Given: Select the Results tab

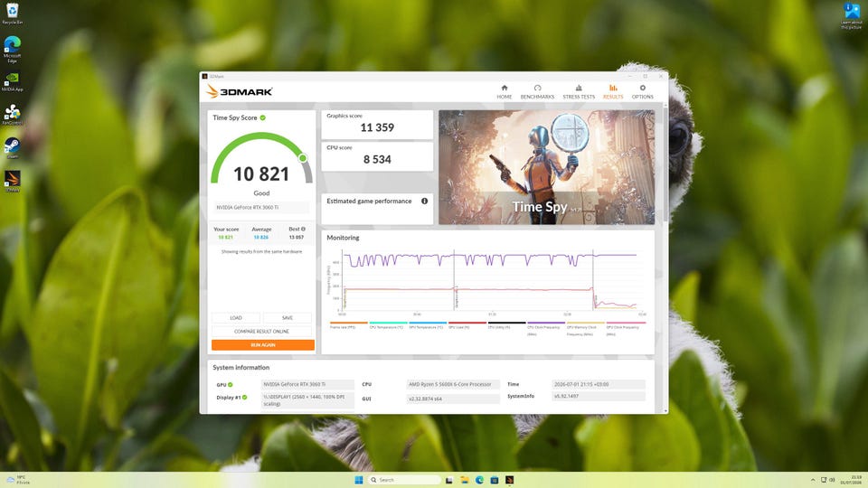Looking at the screenshot, I should (613, 92).
